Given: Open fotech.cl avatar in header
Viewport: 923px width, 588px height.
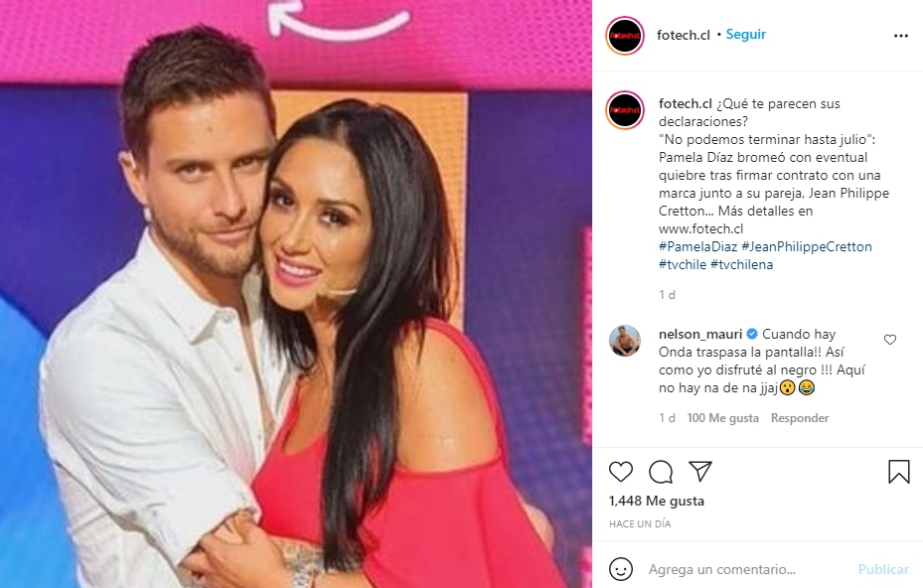Looking at the screenshot, I should coord(625,36).
